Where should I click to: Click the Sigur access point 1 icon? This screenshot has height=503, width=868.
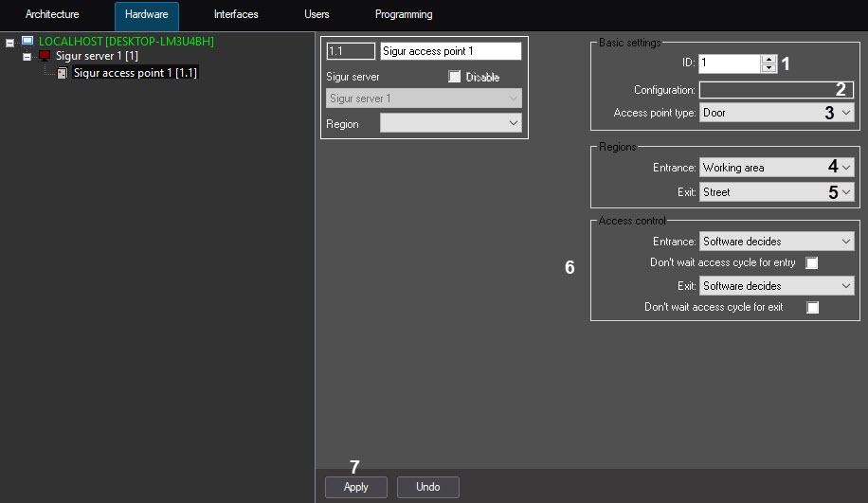tap(63, 73)
